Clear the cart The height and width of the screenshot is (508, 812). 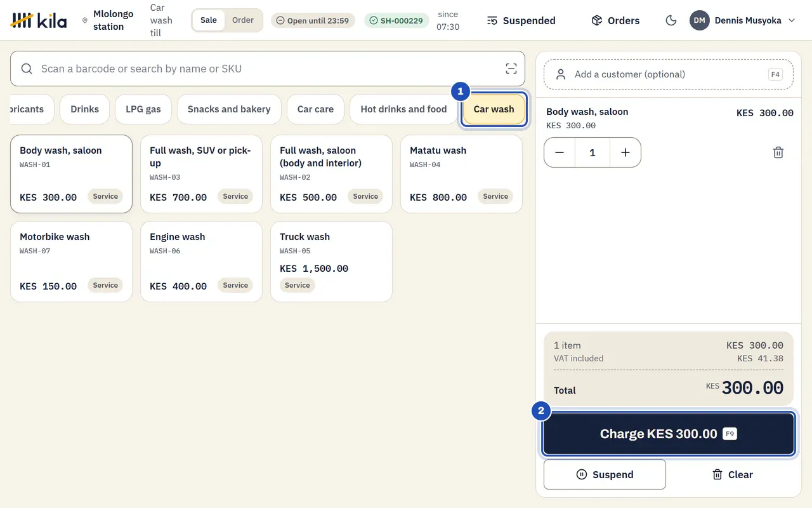(733, 474)
